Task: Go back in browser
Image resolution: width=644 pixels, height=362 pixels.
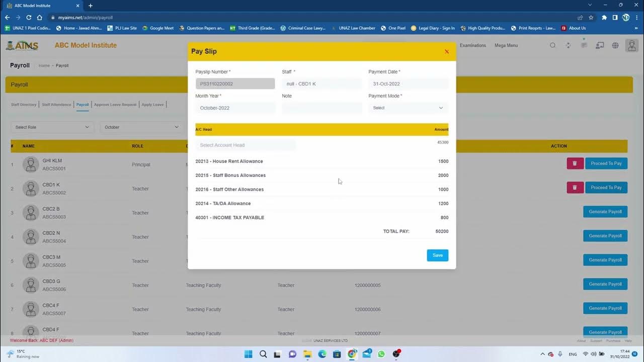Action: (x=7, y=17)
